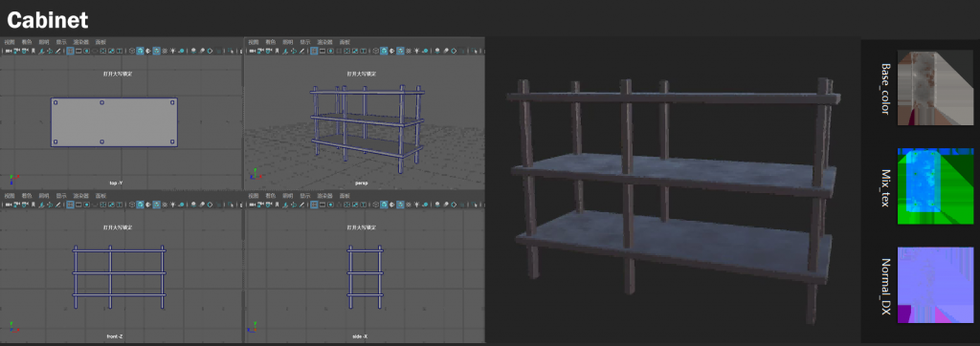The height and width of the screenshot is (346, 980).
Task: Toggle Field Chart in top panel toolbar
Action: 103,52
